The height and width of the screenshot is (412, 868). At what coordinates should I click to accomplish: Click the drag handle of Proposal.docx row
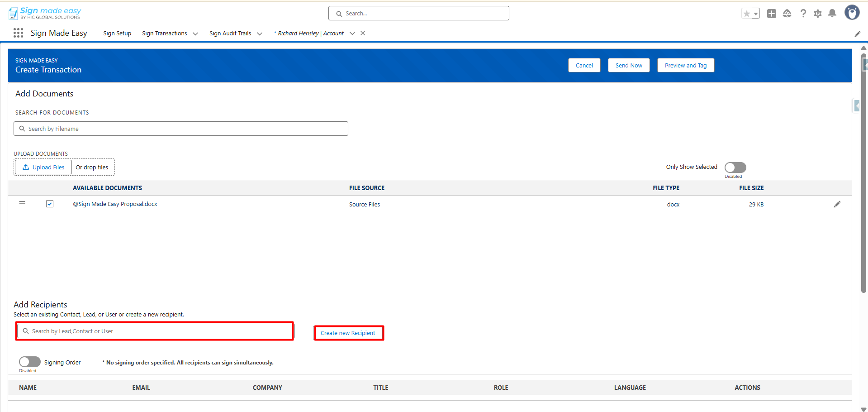[x=22, y=202]
